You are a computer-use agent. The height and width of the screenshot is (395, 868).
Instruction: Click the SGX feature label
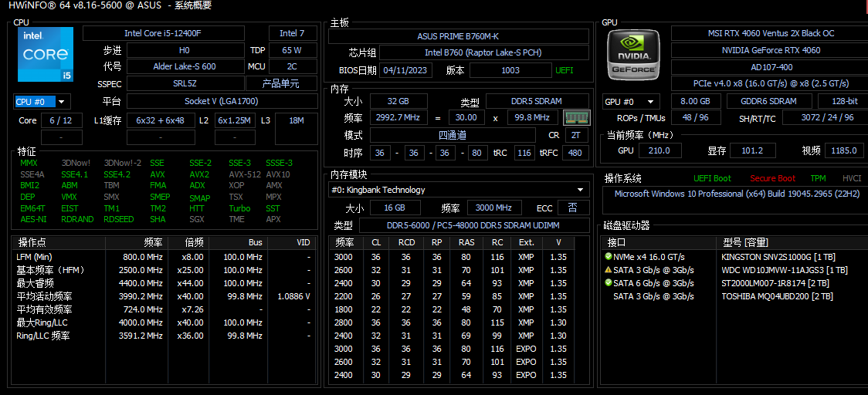pos(196,219)
